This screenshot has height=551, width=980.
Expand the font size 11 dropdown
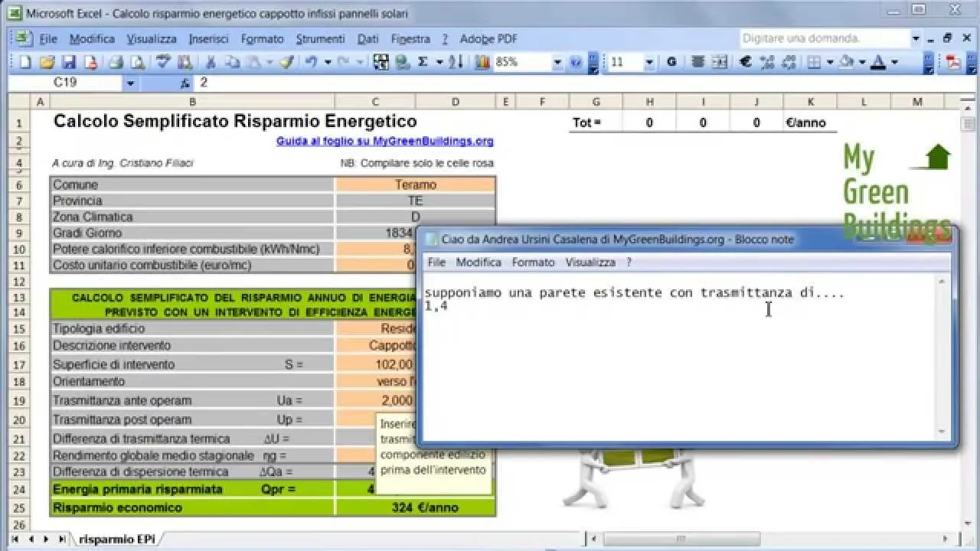pyautogui.click(x=649, y=63)
